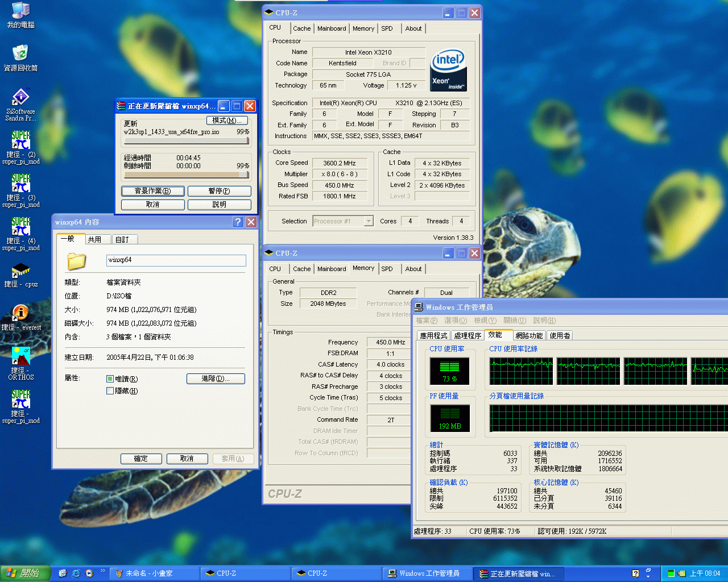Viewport: 728px width, 582px height.
Task: Click 取消 (Cancel) in WinRAR progress dialog
Action: tap(152, 205)
